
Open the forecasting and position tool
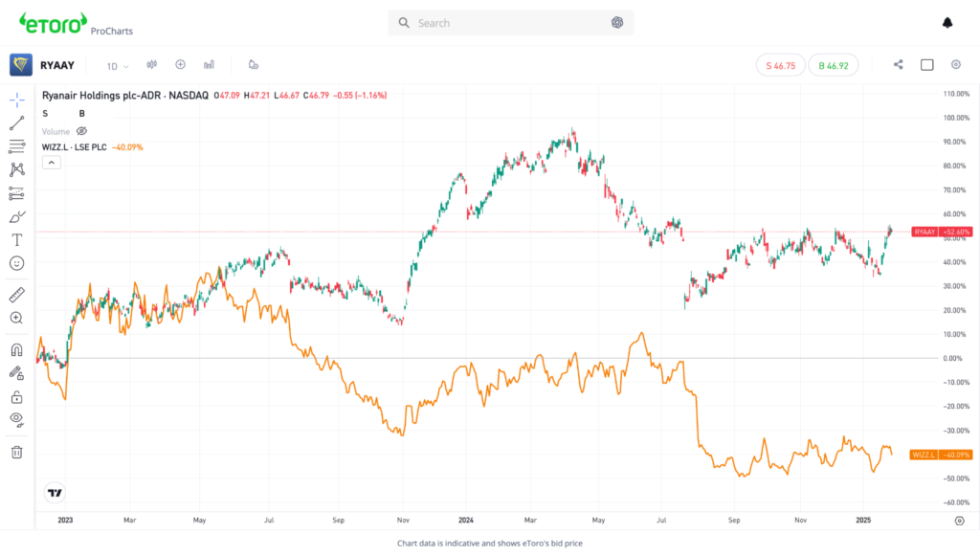coord(17,193)
